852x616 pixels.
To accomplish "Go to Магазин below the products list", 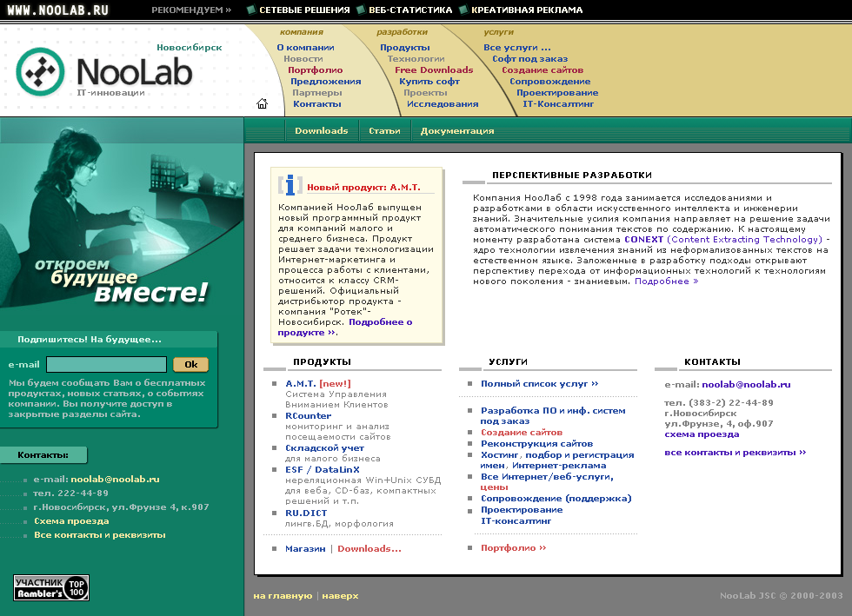I will pyautogui.click(x=305, y=548).
